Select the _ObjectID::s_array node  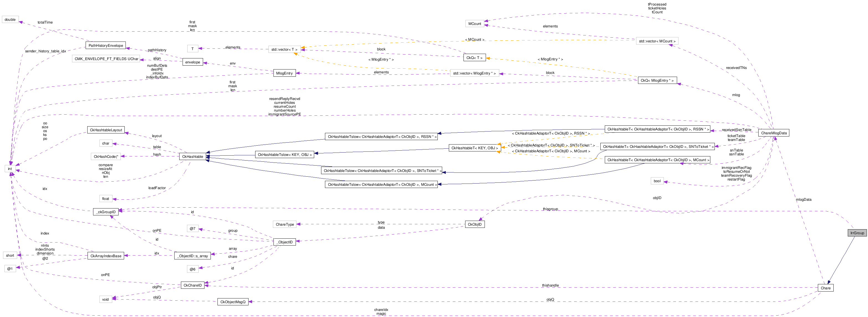[192, 256]
